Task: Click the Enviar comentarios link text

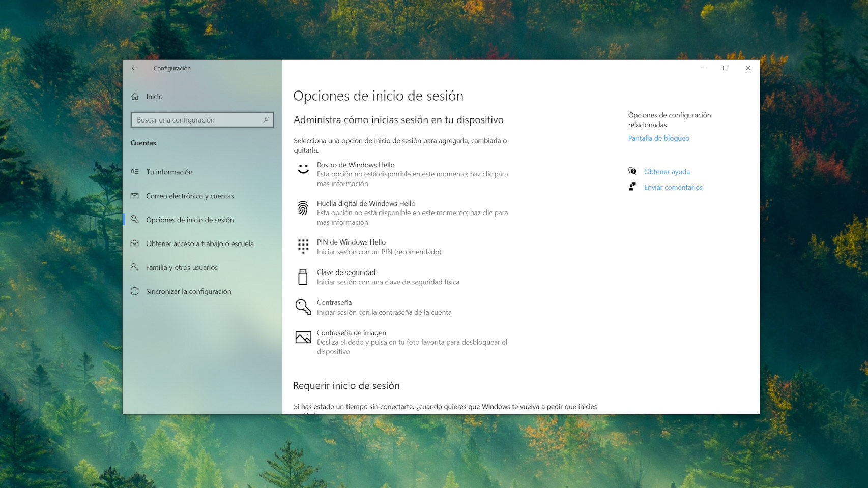Action: tap(674, 187)
